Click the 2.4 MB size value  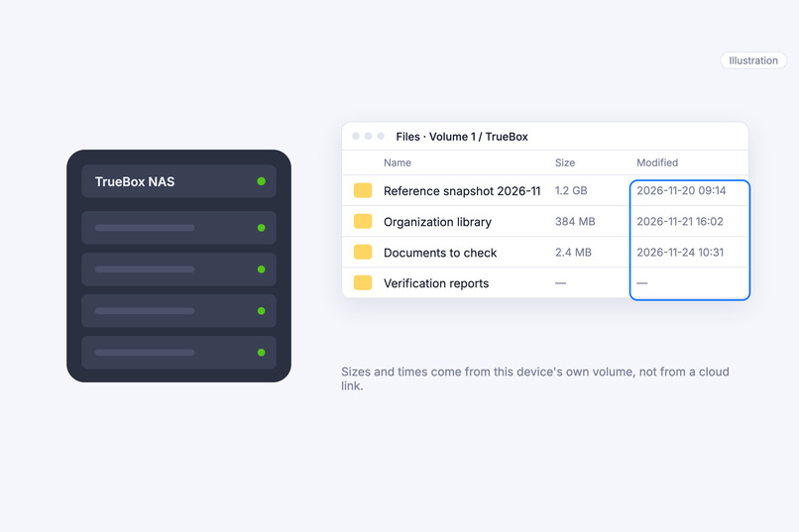[573, 252]
